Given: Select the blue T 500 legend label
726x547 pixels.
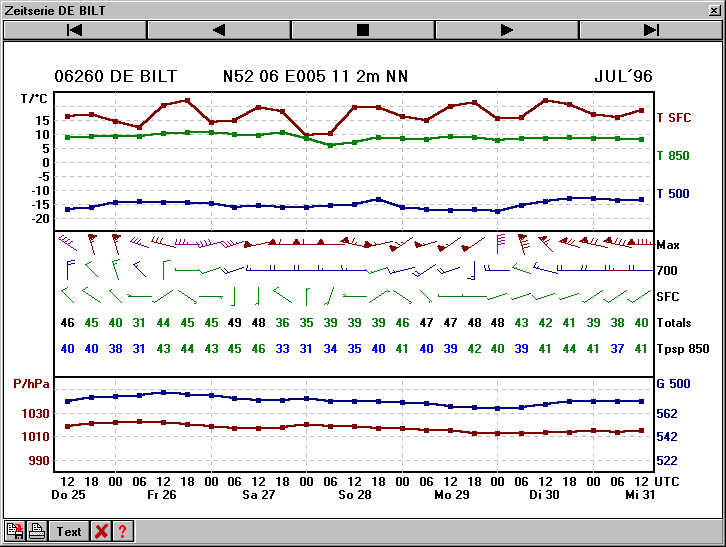Looking at the screenshot, I should [x=673, y=194].
